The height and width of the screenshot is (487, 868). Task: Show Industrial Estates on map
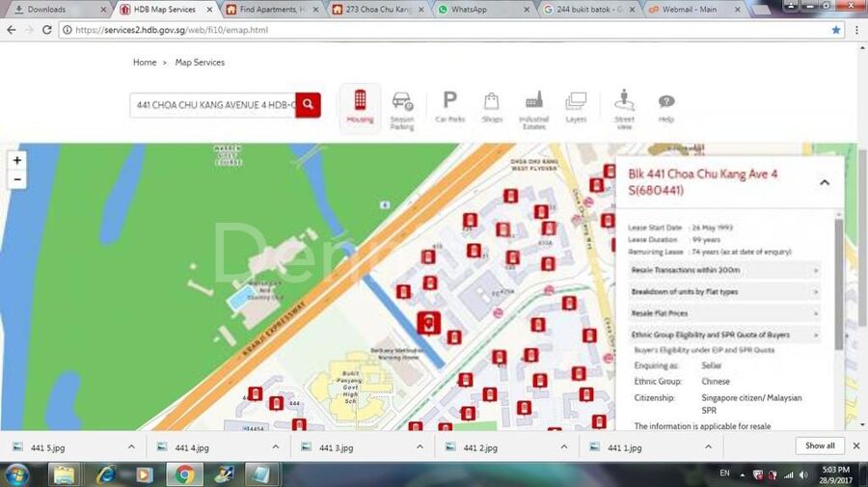click(x=534, y=108)
